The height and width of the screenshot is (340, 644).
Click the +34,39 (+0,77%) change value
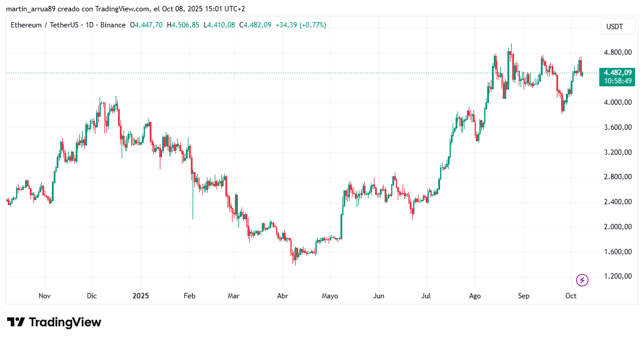301,25
